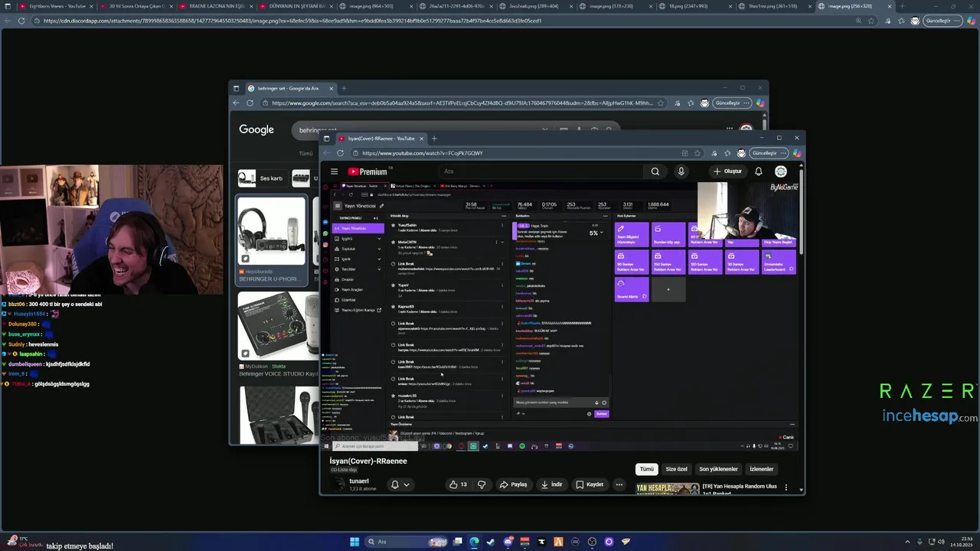Select Tümü filter chip on YouTube
This screenshot has width=980, height=551.
[647, 469]
